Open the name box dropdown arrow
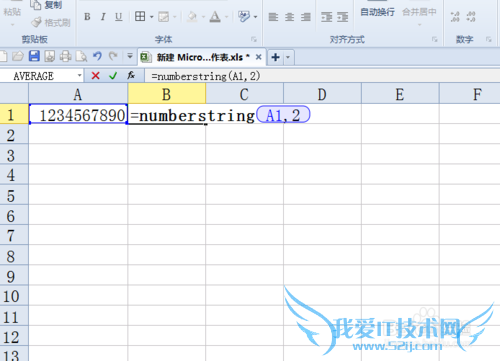500x361 pixels. [x=79, y=76]
